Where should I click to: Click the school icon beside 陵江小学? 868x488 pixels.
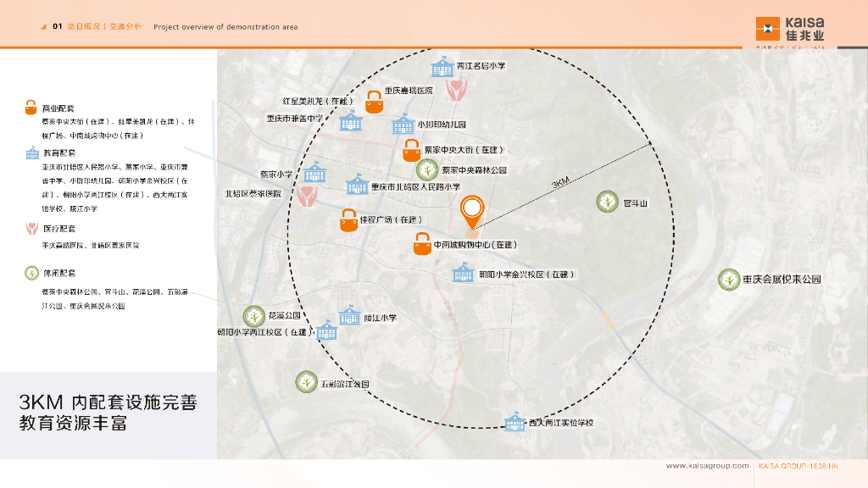click(x=349, y=315)
